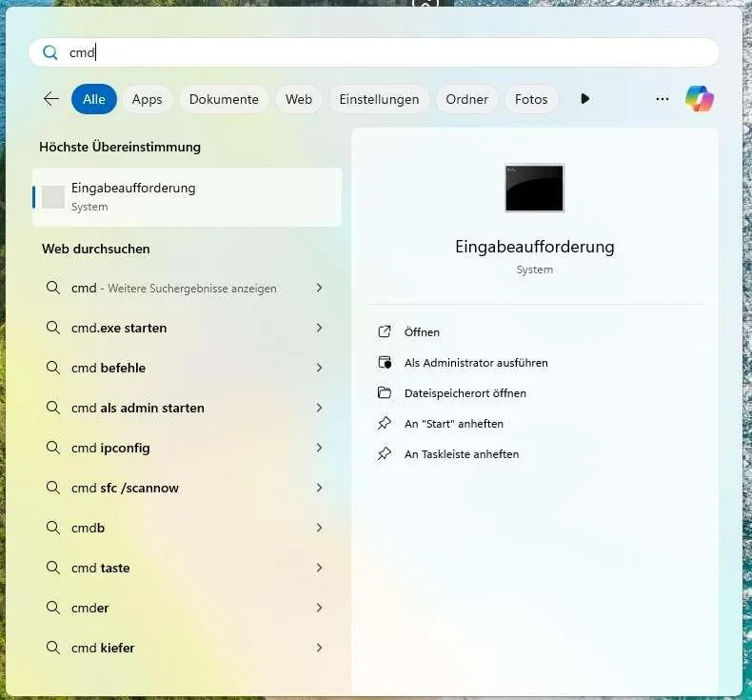Pin app via An "Start" anheften
The image size is (752, 700).
tap(453, 424)
